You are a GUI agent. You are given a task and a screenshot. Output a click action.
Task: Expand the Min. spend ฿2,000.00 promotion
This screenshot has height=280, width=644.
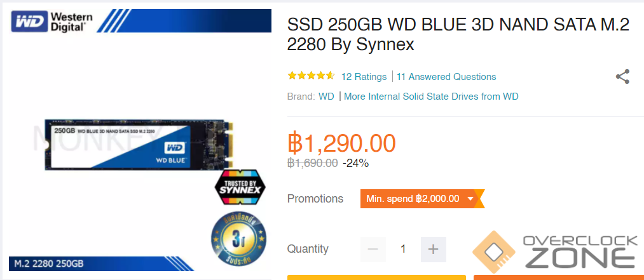click(x=422, y=199)
